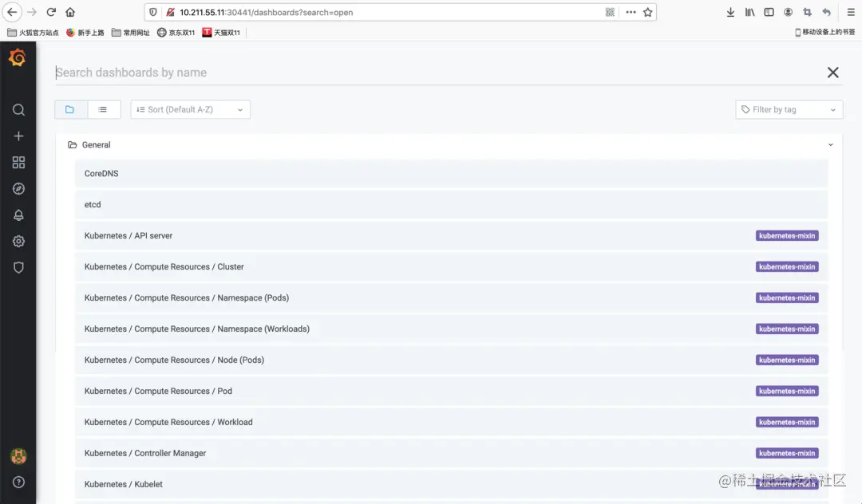Open the Kubernetes / Compute Resources / Cluster dashboard
This screenshot has height=504, width=862.
tap(451, 267)
